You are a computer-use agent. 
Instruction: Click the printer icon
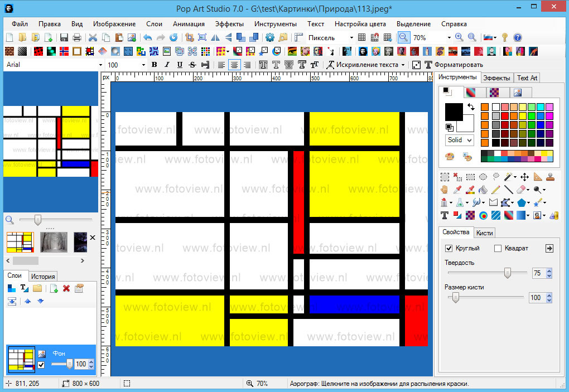coord(77,37)
